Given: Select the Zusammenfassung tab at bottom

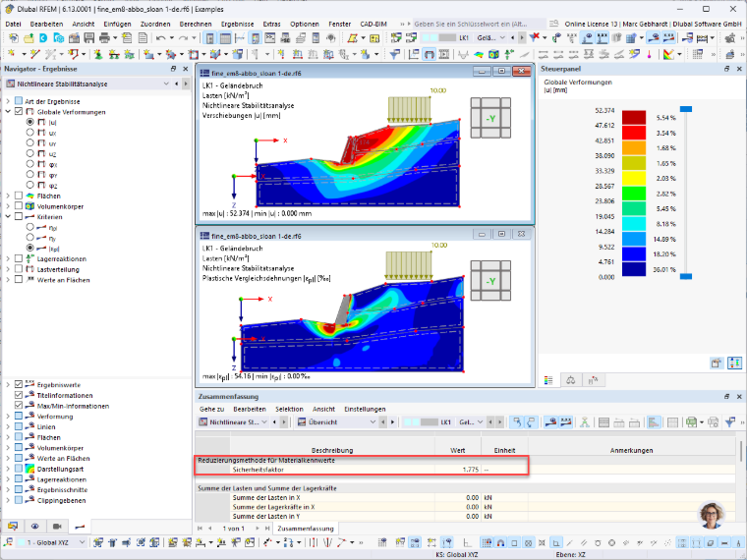Looking at the screenshot, I should coord(306,529).
